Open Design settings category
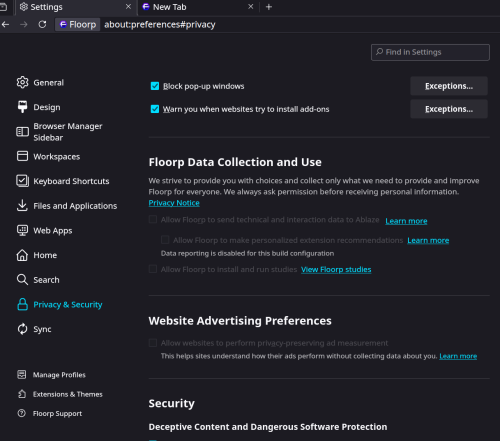Screen dimensions: 500x441 pos(47,107)
